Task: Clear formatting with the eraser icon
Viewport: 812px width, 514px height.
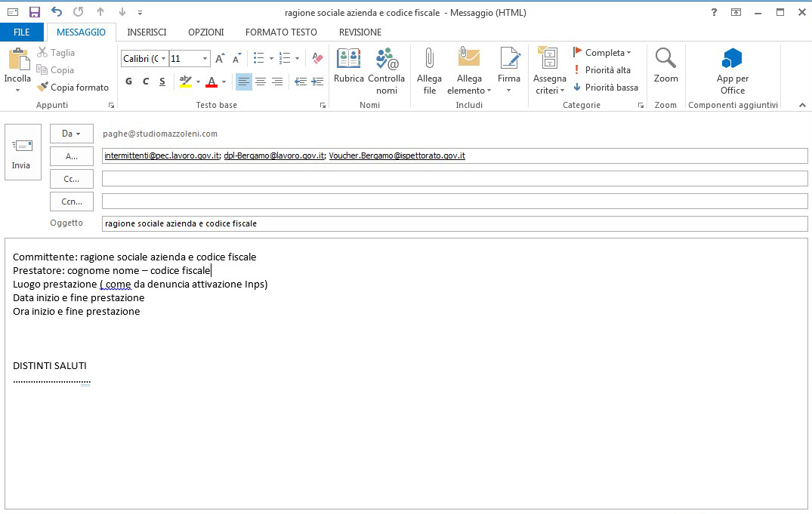Action: (x=317, y=59)
